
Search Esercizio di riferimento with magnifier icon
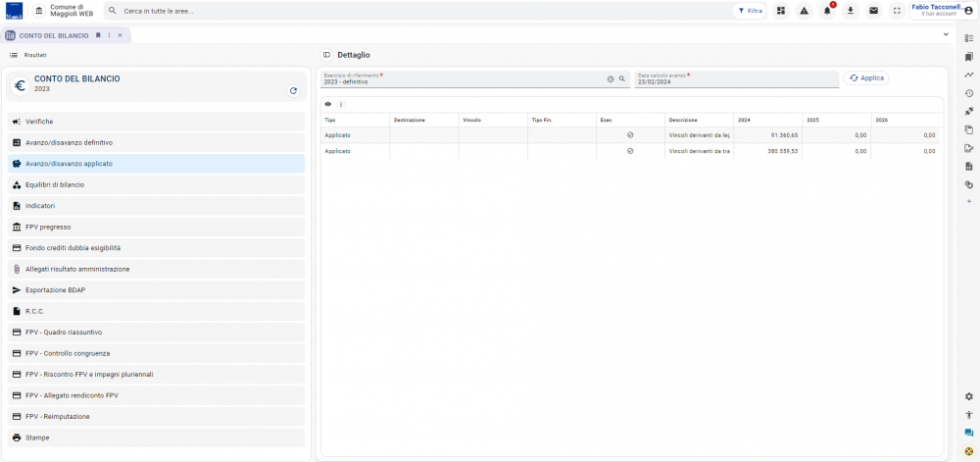click(622, 79)
